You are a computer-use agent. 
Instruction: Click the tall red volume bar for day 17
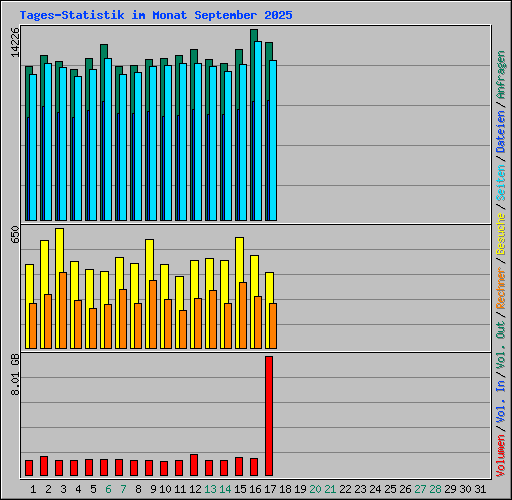coord(269,416)
